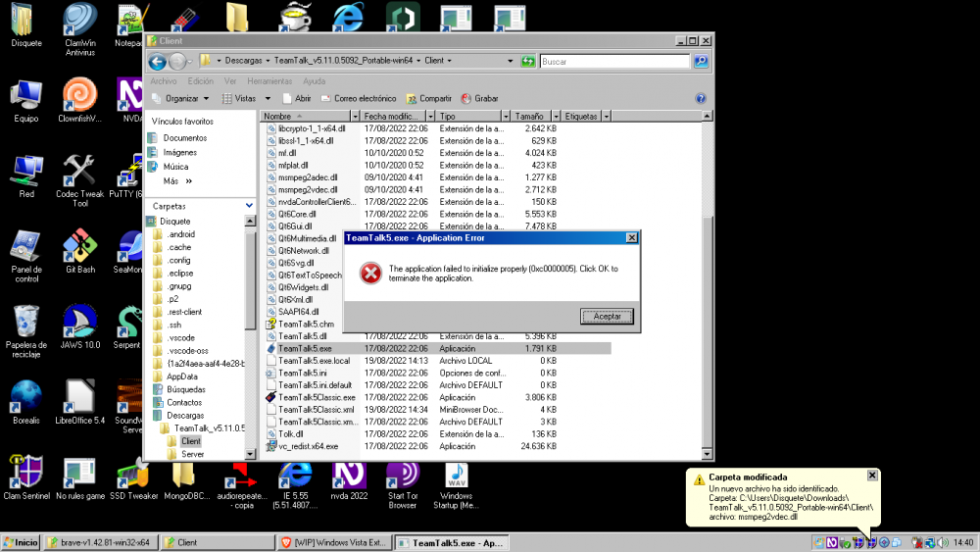Open the Papelera de reciclaje desktop icon
This screenshot has width=980, height=552.
click(26, 322)
